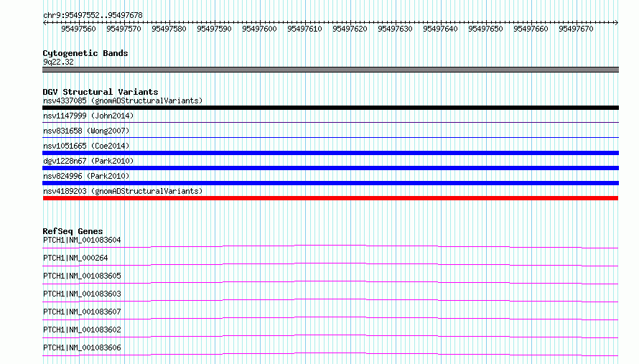Image resolution: width=639 pixels, height=364 pixels.
Task: Select ruler position 95497670
Action: (576, 29)
